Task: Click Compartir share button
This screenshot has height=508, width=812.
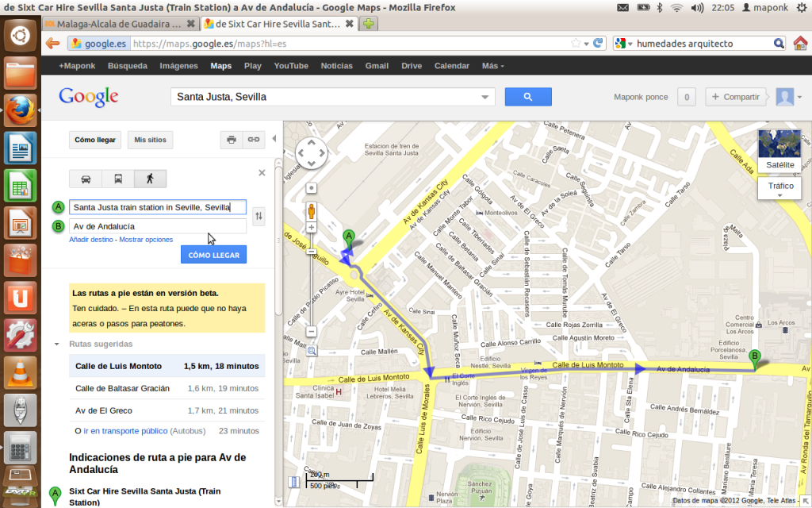Action: pyautogui.click(x=735, y=97)
